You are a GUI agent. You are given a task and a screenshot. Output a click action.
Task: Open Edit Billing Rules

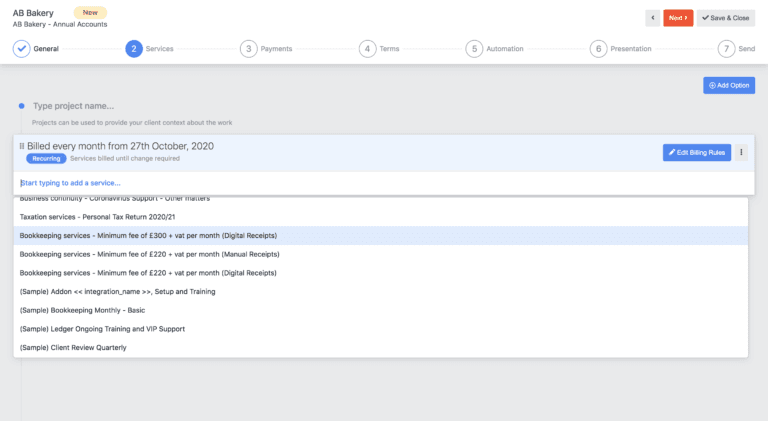[x=696, y=152]
